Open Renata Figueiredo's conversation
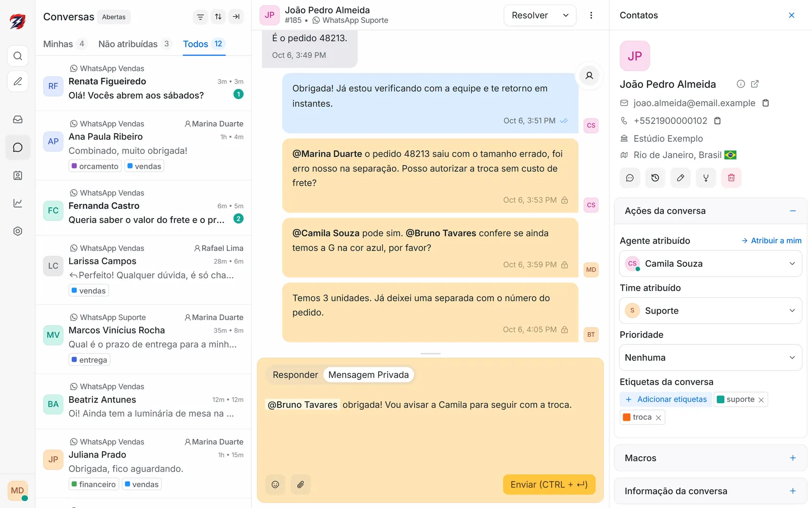The width and height of the screenshot is (812, 508). pos(144,83)
